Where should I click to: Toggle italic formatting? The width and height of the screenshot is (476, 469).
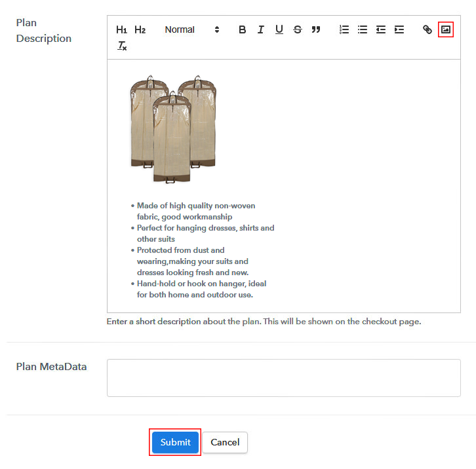[261, 29]
